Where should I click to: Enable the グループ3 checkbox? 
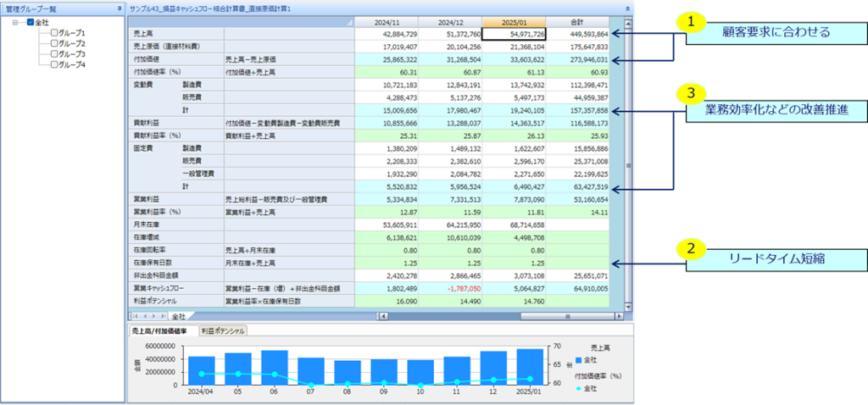click(54, 54)
